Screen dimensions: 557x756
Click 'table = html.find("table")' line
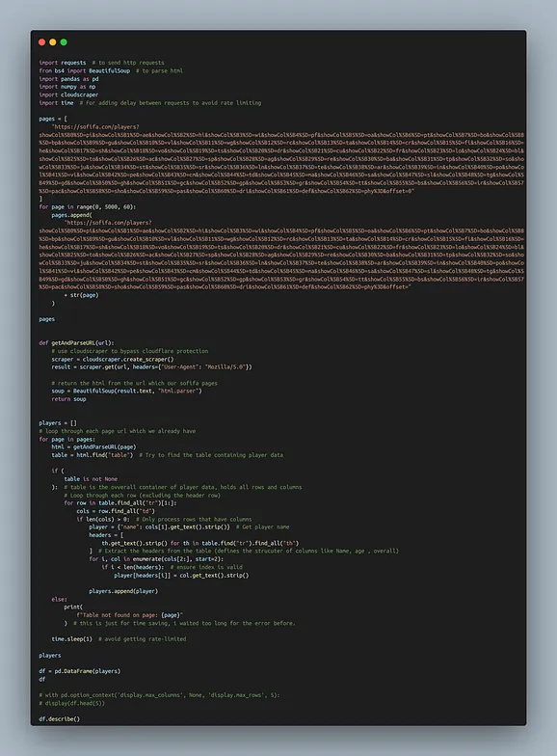[168, 455]
